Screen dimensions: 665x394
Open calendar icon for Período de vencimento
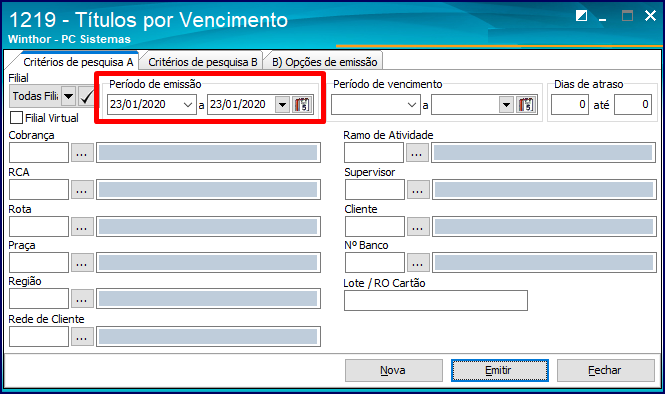click(526, 104)
